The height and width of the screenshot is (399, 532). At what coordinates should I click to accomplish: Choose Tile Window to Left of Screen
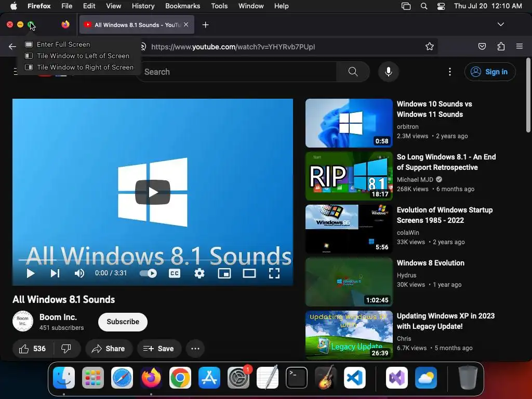[77, 56]
